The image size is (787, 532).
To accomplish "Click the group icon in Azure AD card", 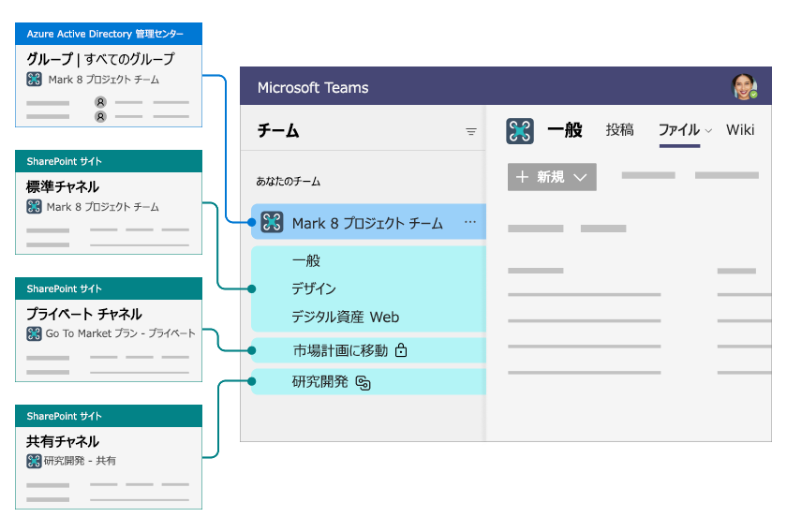I will [x=34, y=79].
